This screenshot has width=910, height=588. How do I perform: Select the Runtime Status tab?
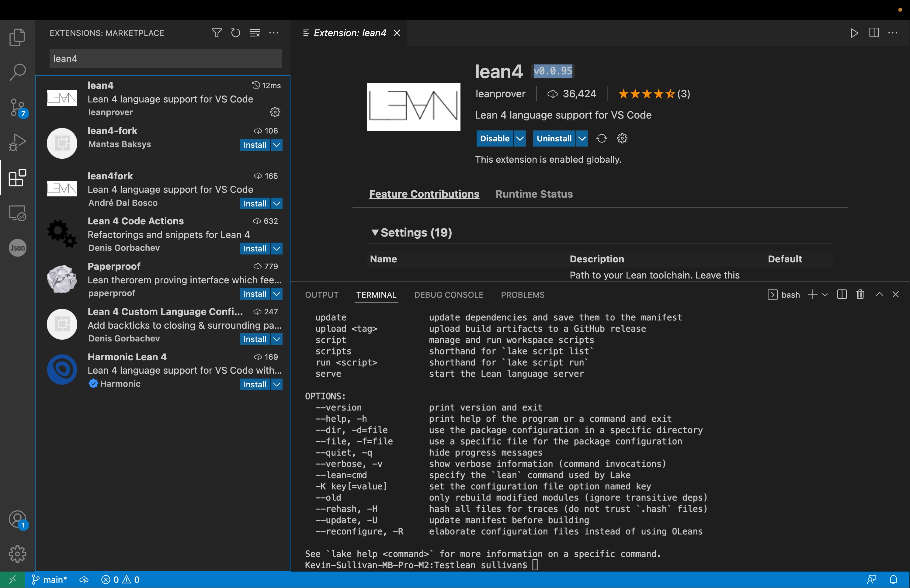click(534, 194)
